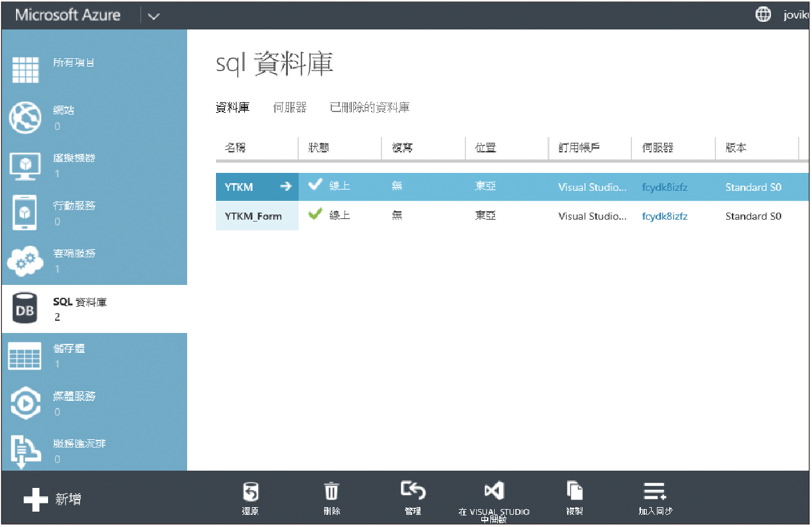Open the YTKM_Form database name
Screen dimensions: 812x527
click(253, 216)
